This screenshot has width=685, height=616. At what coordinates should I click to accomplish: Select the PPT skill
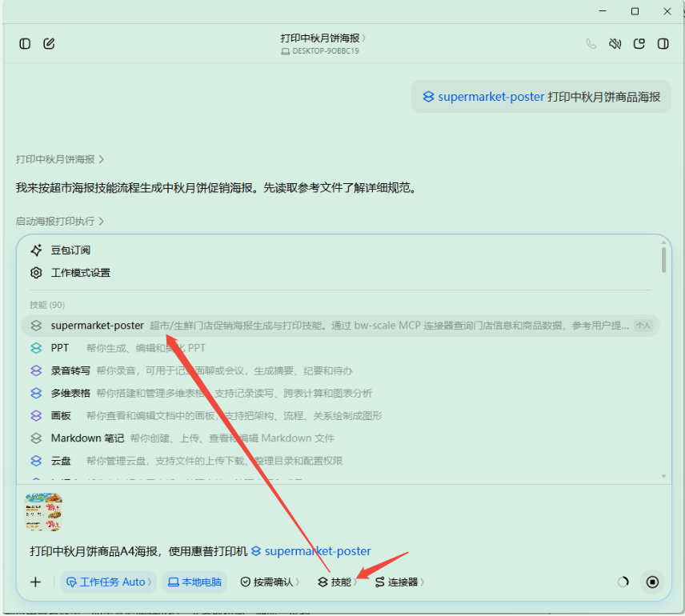[340, 348]
